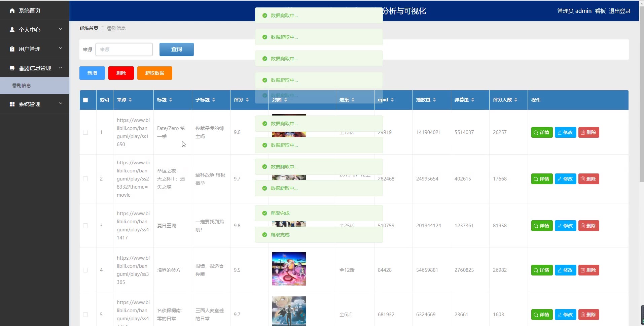
Task: Expand the 系统管理 menu chevron
Action: pos(61,104)
